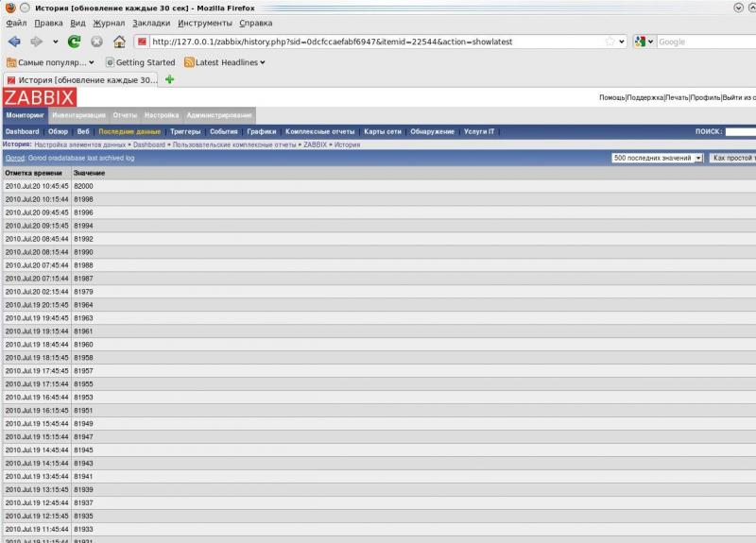Open the Триггеры submenu item
The width and height of the screenshot is (756, 543).
(185, 131)
